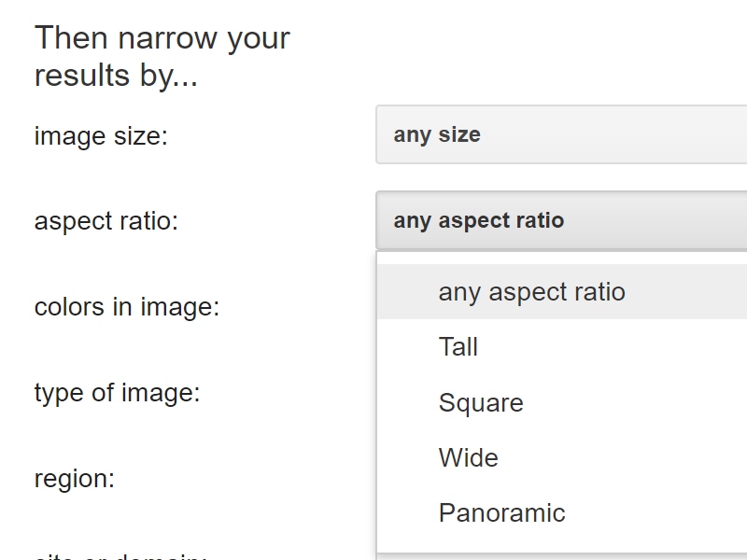Pick Square from the aspect ratio list
The width and height of the screenshot is (747, 560).
click(481, 403)
